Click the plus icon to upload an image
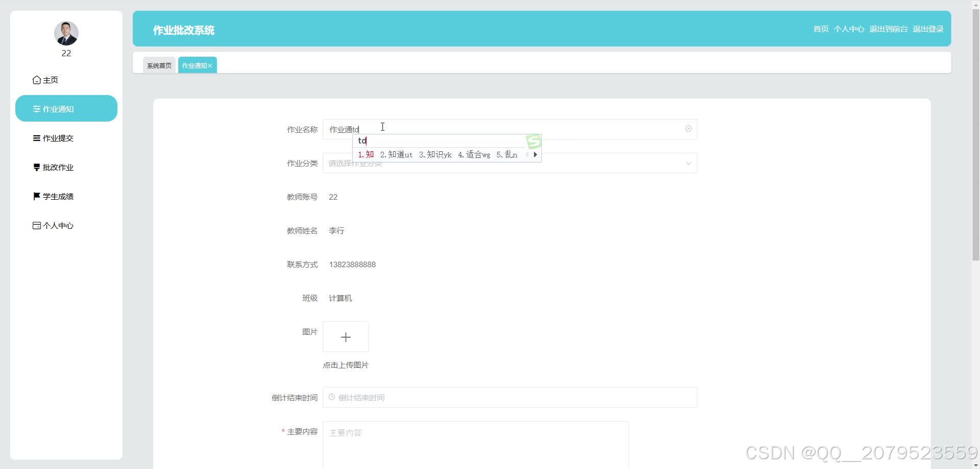Screen dimensions: 980x469 (346, 337)
